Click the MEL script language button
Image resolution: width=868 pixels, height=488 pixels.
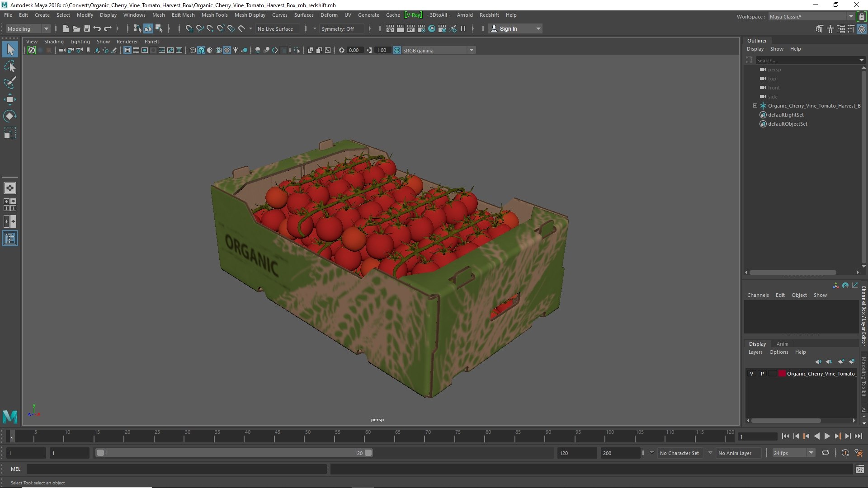coord(16,469)
